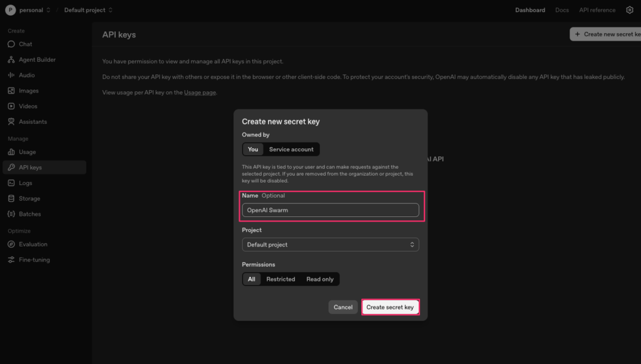641x364 pixels.
Task: Open the API reference tab
Action: click(x=597, y=10)
